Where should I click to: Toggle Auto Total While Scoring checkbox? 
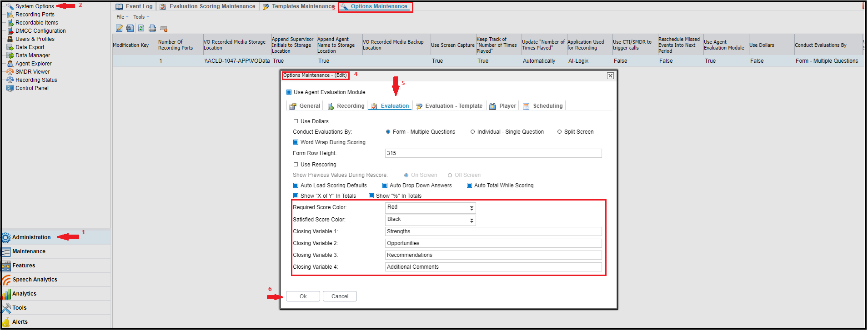(x=469, y=186)
